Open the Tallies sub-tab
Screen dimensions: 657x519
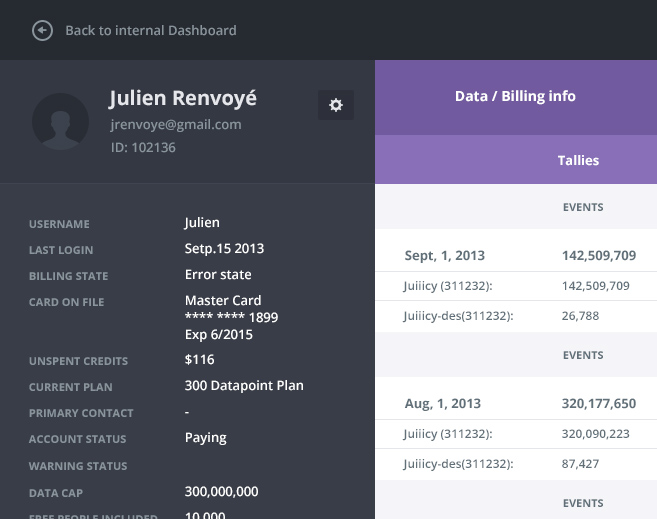(x=578, y=160)
